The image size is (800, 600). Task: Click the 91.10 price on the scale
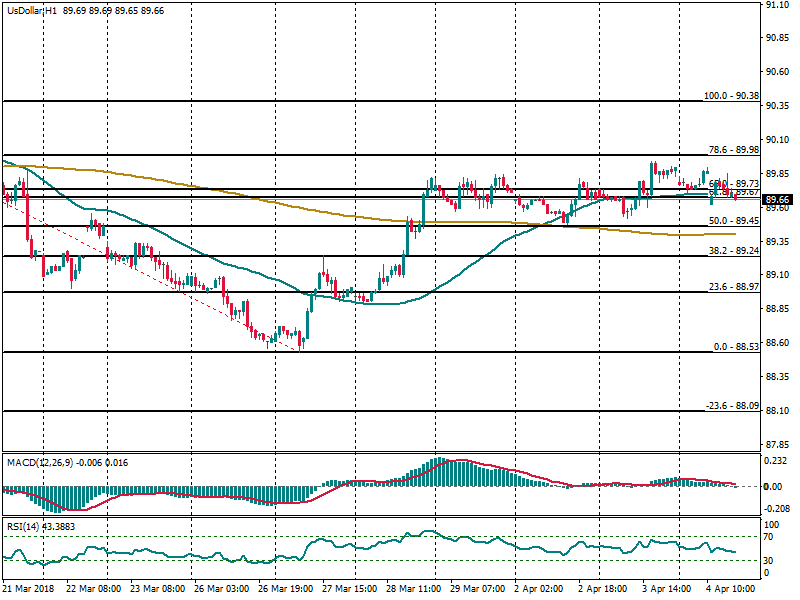tap(778, 5)
